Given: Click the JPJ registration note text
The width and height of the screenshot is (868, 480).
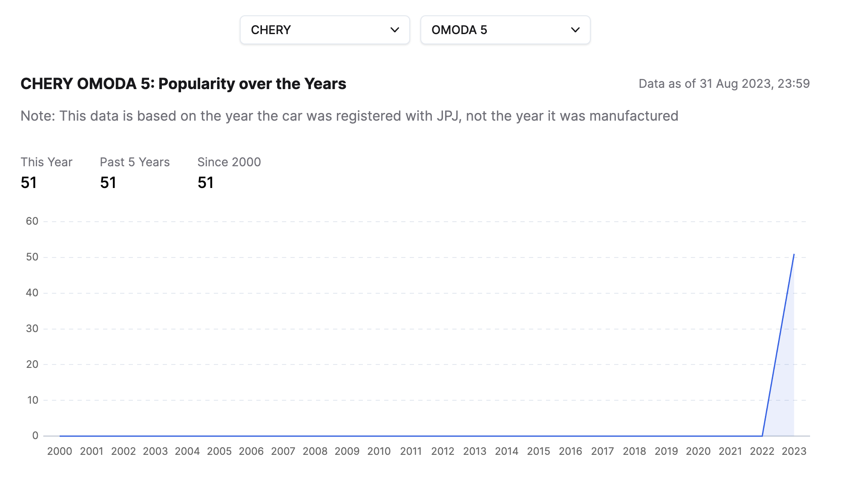Looking at the screenshot, I should click(x=349, y=116).
